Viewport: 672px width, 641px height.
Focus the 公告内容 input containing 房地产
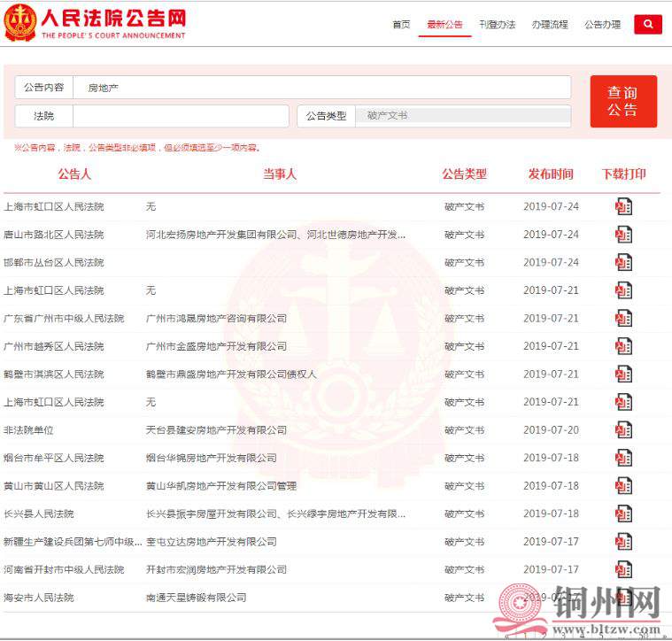point(322,88)
